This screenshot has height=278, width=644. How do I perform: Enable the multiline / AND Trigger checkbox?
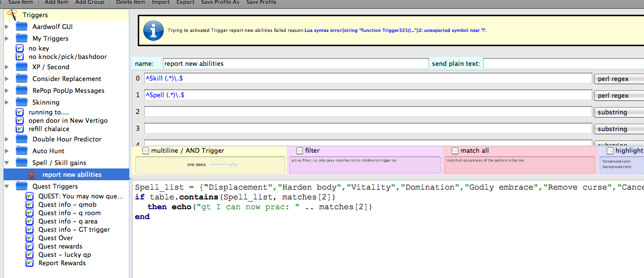(x=146, y=151)
